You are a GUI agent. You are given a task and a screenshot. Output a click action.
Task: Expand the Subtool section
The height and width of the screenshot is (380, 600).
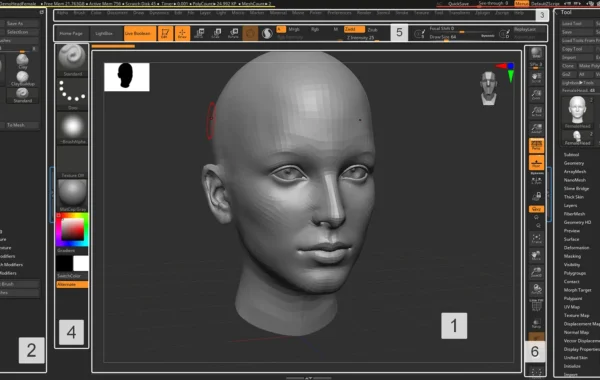pyautogui.click(x=571, y=155)
